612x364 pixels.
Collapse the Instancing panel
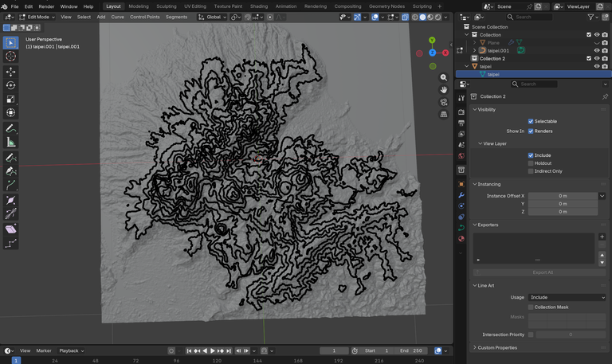click(475, 184)
